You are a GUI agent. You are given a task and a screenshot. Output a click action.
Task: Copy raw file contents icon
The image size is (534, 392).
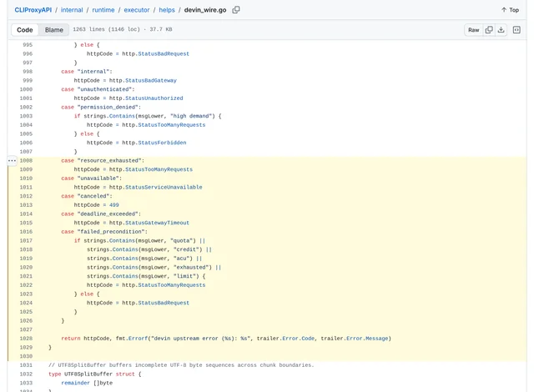click(x=489, y=30)
